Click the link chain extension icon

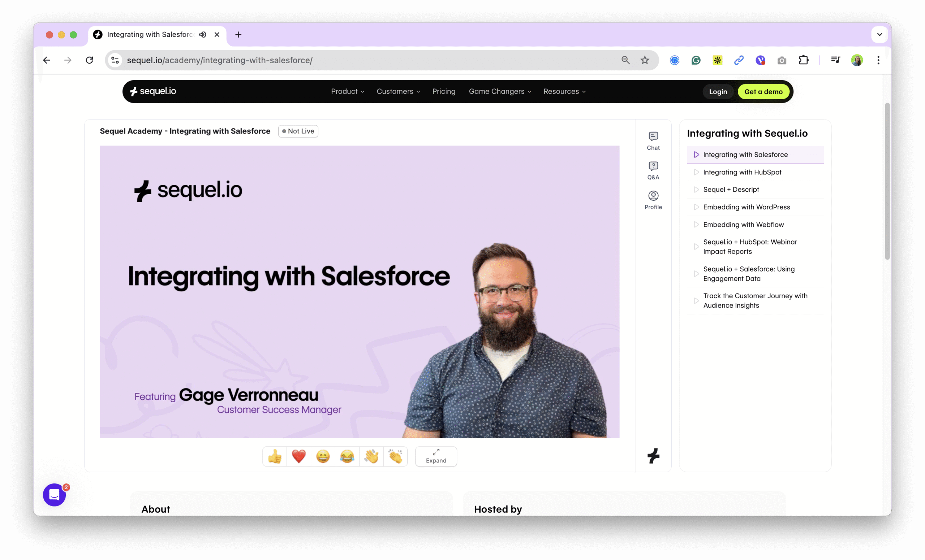click(x=739, y=60)
